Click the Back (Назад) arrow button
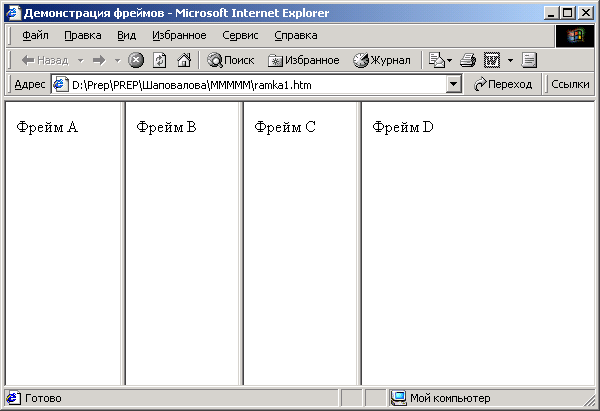Image resolution: width=600 pixels, height=411 pixels. point(45,60)
